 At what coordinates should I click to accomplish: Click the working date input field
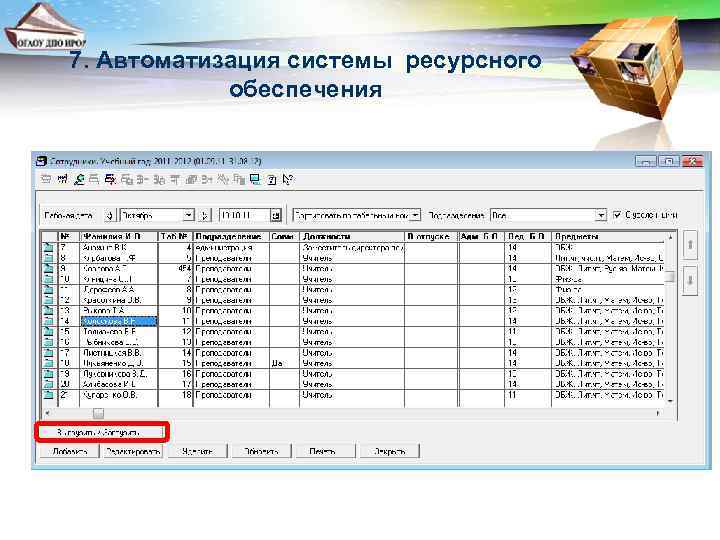pyautogui.click(x=244, y=215)
